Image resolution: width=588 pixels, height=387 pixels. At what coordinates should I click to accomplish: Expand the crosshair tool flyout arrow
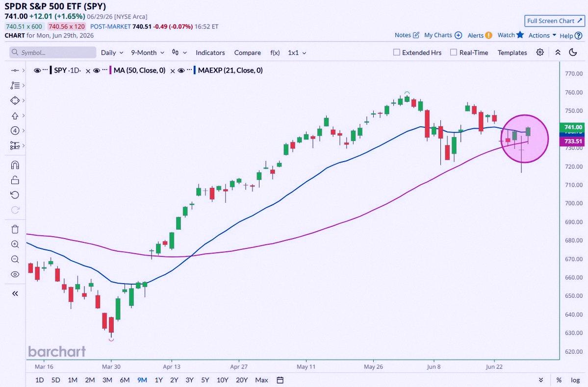pos(24,71)
